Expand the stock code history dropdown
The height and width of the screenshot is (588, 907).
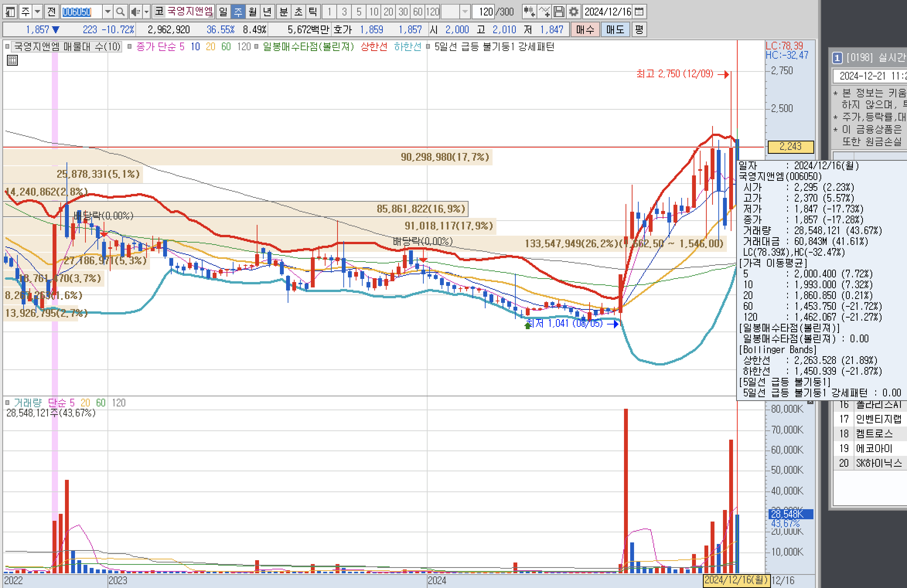pyautogui.click(x=108, y=12)
